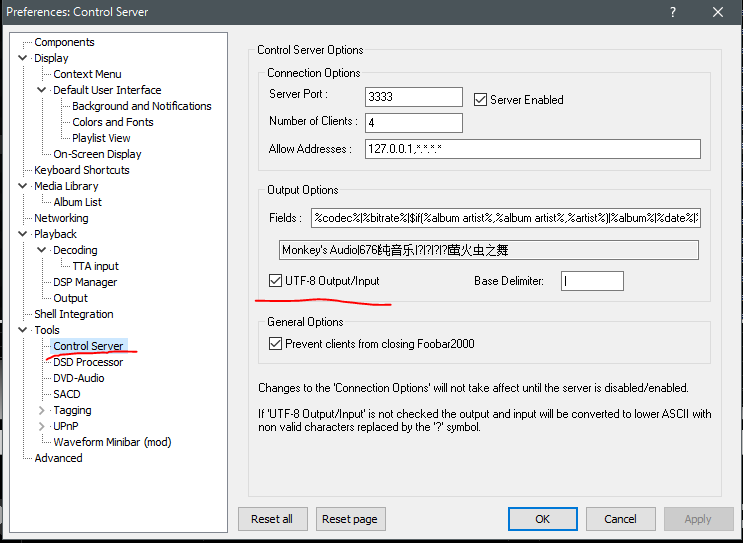Uncheck Prevent clients from closing Foobar2000

pos(276,344)
